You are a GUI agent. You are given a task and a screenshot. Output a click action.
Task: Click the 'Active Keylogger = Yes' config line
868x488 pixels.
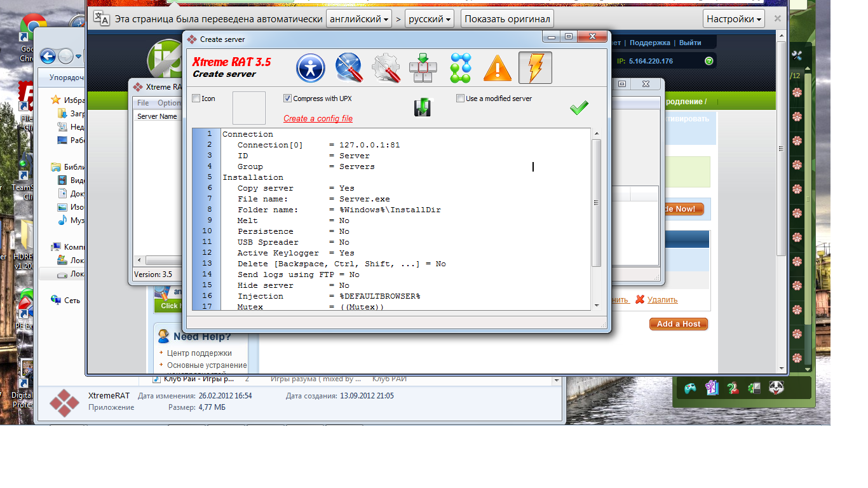[296, 253]
